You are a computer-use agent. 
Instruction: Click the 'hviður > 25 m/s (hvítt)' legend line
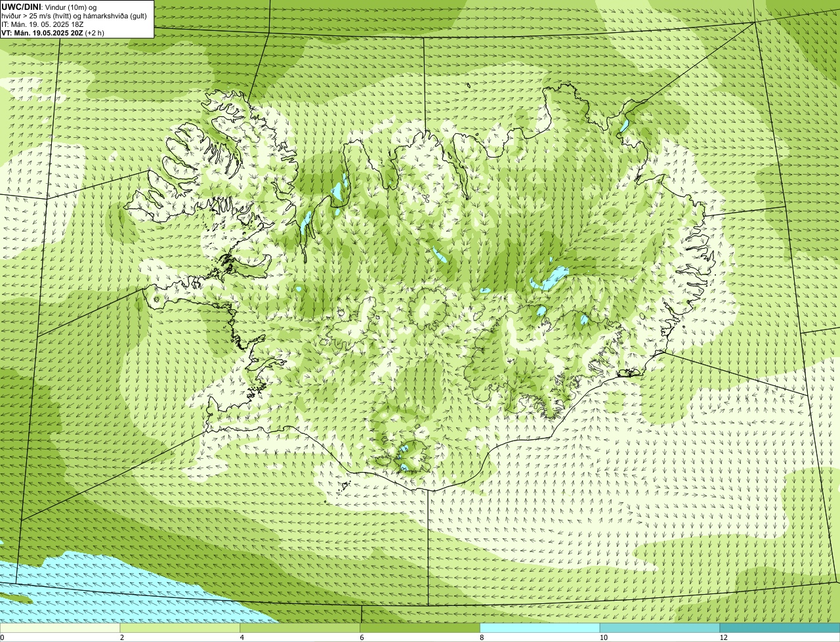[x=74, y=16]
